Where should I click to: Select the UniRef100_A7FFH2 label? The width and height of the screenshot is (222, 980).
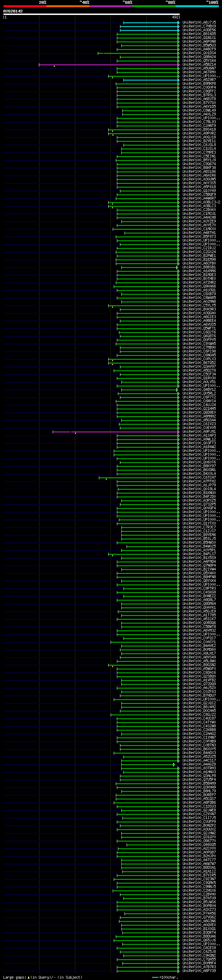coord(199,481)
